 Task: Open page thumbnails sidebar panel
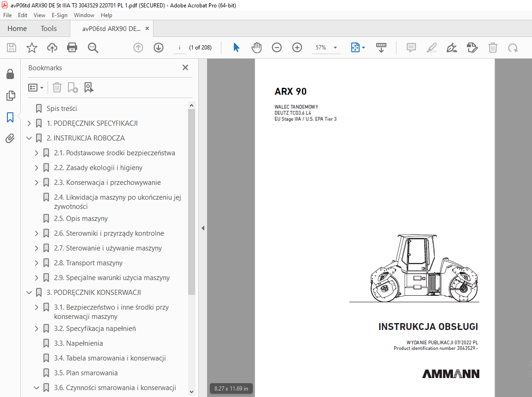click(x=11, y=96)
